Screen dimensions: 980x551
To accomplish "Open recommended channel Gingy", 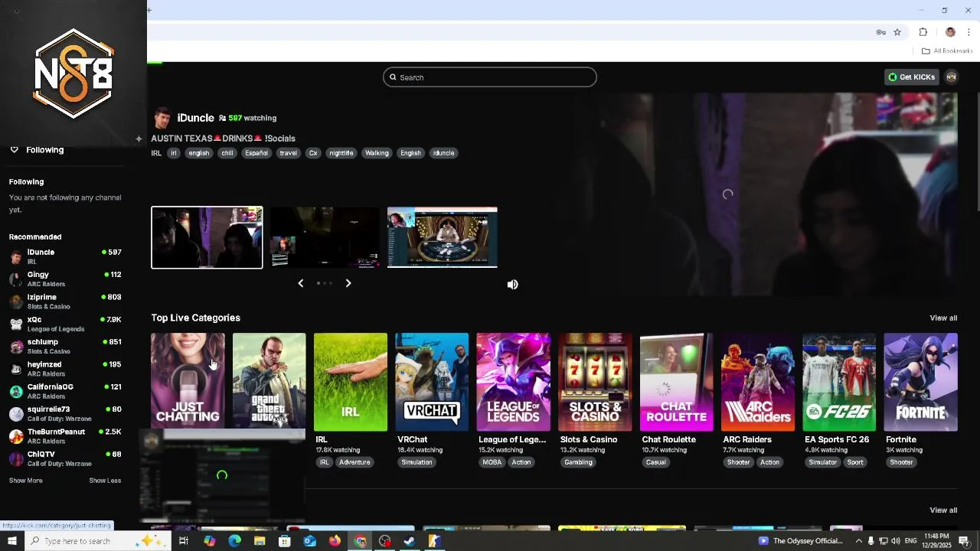I will pos(65,279).
